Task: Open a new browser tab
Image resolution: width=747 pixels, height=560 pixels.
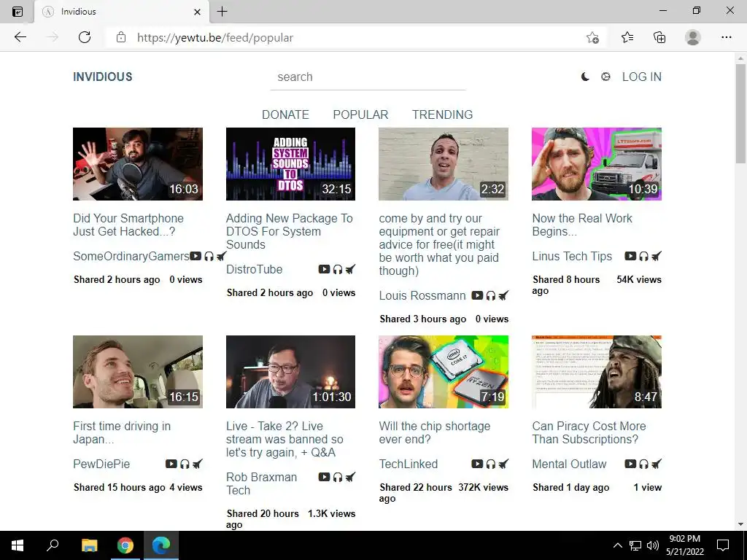Action: click(x=222, y=12)
